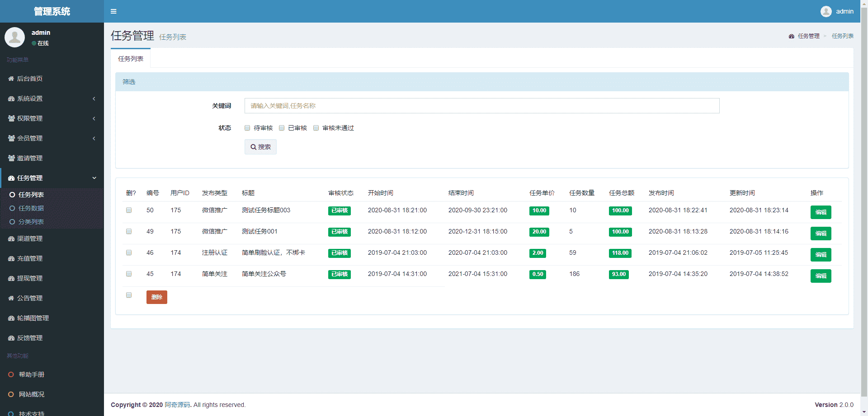
Task: Click the circle icon beside 帮助手册
Action: [11, 374]
